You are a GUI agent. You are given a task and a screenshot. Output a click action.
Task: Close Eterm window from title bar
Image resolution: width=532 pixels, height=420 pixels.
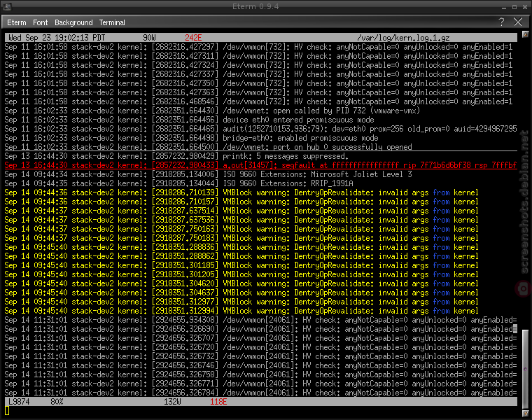tap(525, 7)
